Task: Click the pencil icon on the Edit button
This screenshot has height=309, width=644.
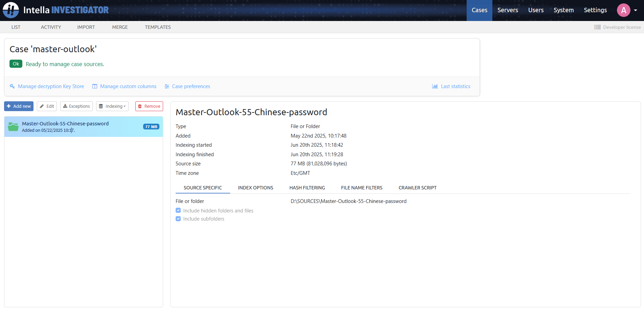Action: 42,106
